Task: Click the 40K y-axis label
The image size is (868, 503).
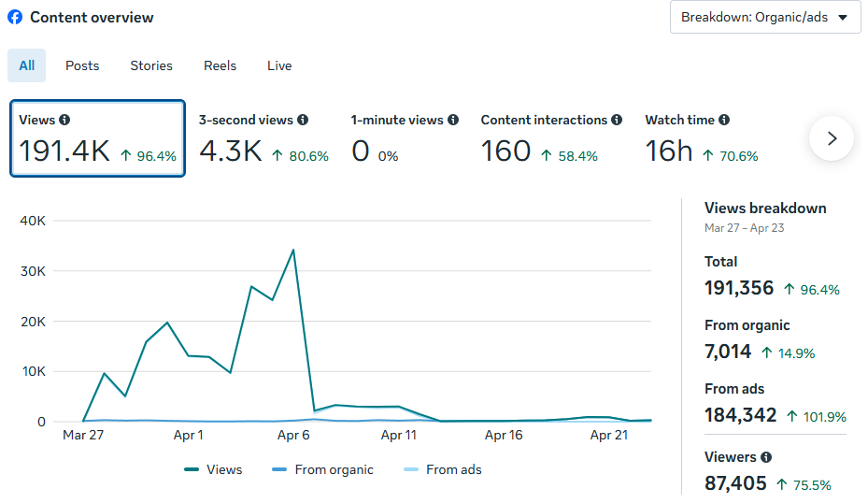Action: 33,221
